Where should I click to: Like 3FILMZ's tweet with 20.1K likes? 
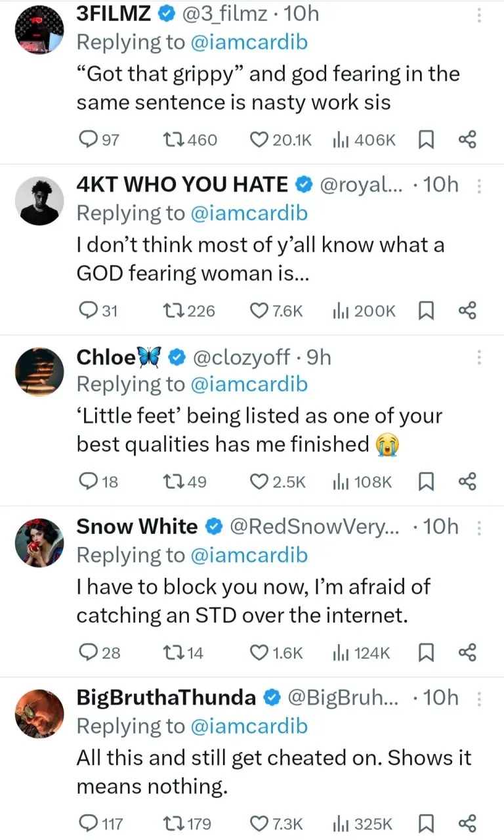[x=260, y=139]
